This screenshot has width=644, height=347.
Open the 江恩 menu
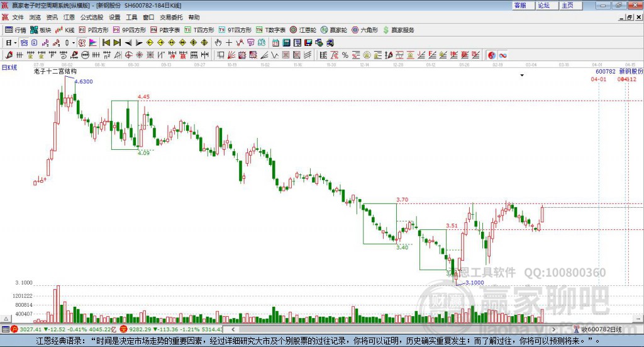coord(69,17)
